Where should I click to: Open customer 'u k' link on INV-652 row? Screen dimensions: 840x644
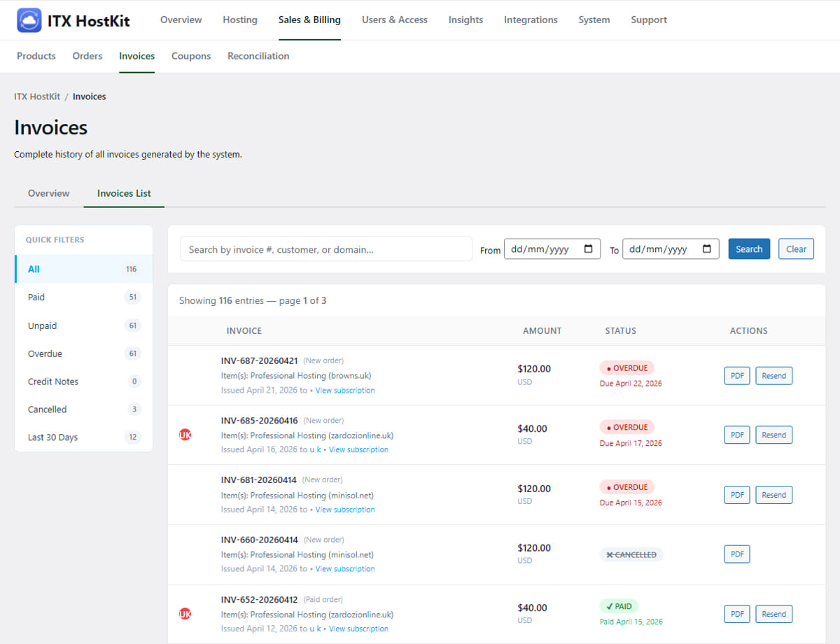[315, 629]
